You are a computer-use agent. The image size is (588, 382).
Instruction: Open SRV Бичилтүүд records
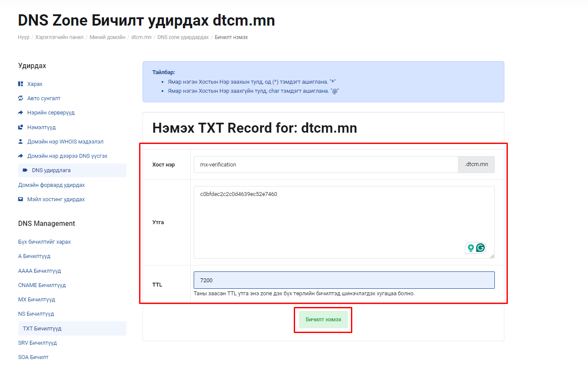[x=37, y=343]
